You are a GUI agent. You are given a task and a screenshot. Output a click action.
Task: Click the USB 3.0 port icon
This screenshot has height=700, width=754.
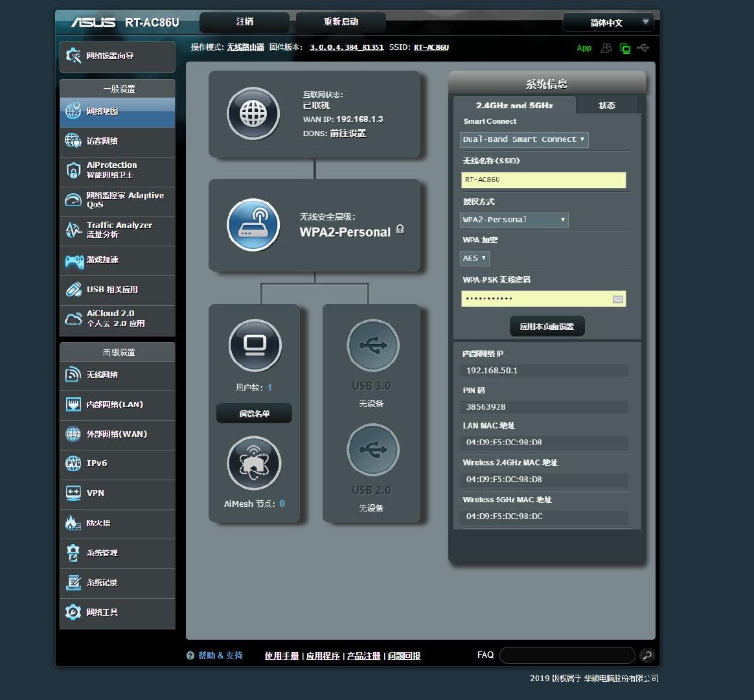click(372, 345)
